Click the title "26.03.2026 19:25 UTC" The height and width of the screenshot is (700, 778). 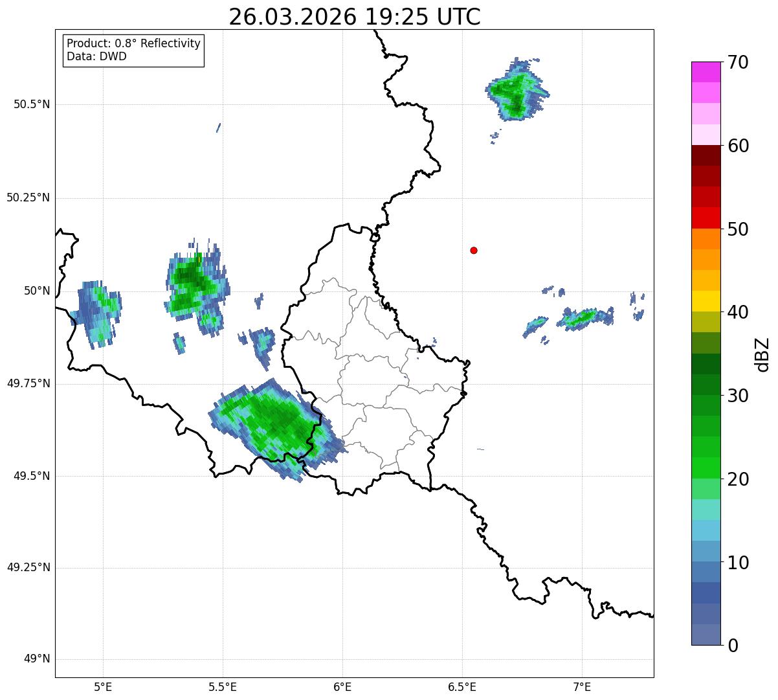(355, 17)
